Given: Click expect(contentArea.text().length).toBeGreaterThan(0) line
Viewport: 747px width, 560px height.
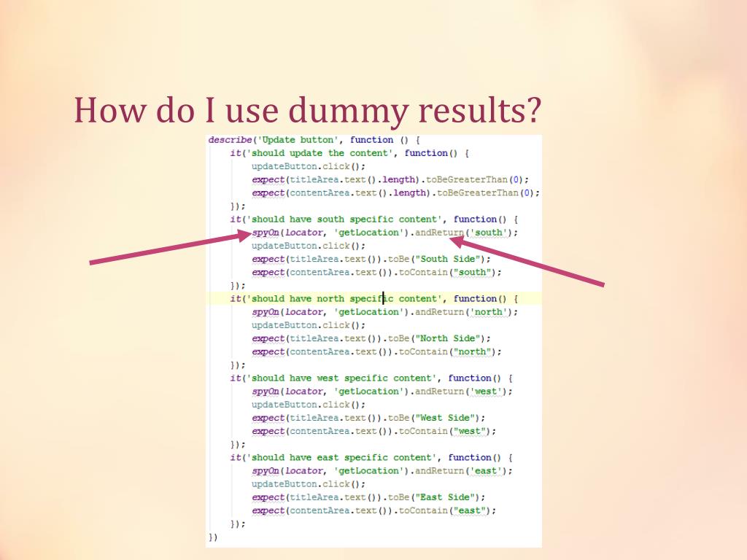Looking at the screenshot, I should pyautogui.click(x=395, y=192).
